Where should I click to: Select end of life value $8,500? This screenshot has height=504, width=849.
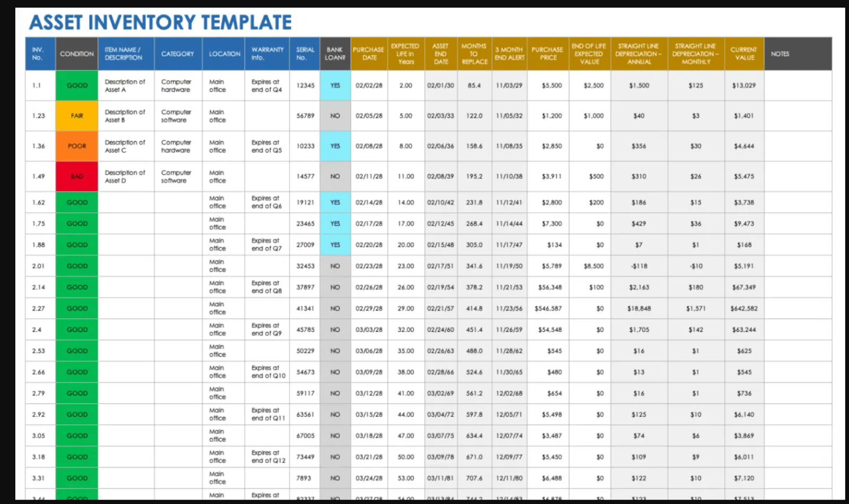(x=590, y=266)
